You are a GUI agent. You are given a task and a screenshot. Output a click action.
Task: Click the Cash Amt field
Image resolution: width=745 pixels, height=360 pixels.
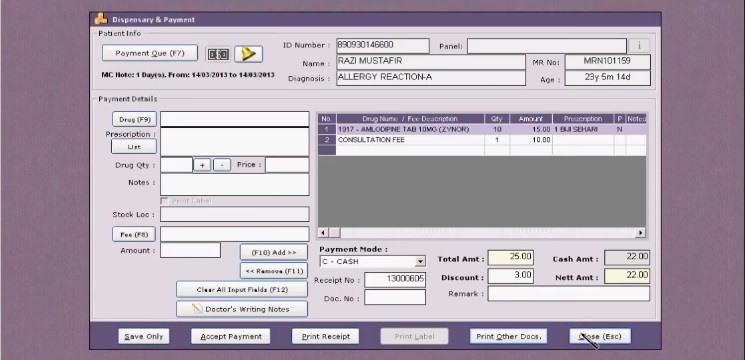[x=627, y=257]
